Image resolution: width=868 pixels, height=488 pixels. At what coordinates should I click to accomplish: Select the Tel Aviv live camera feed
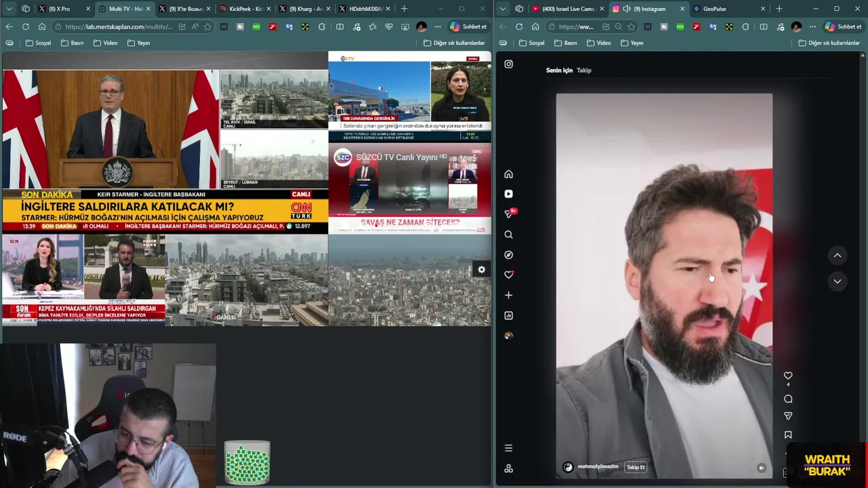click(x=274, y=99)
